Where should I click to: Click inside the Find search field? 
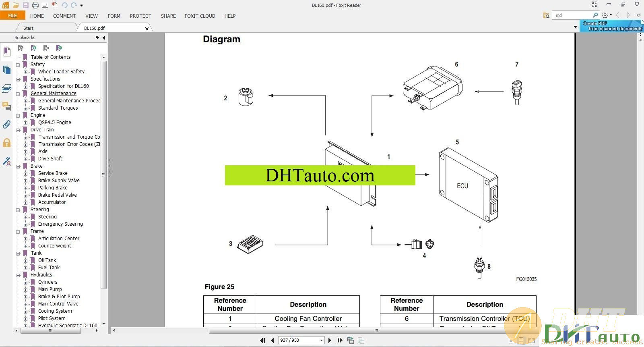click(x=572, y=15)
